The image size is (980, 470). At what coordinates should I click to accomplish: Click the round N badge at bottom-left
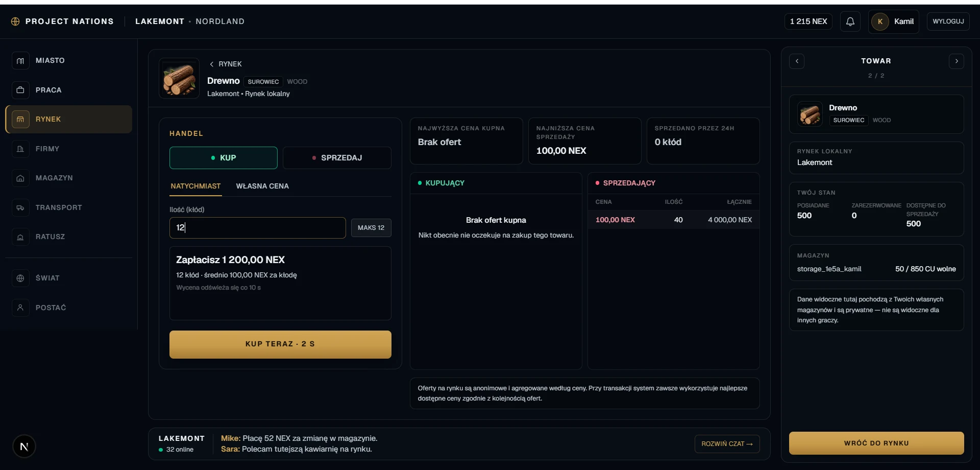24,447
